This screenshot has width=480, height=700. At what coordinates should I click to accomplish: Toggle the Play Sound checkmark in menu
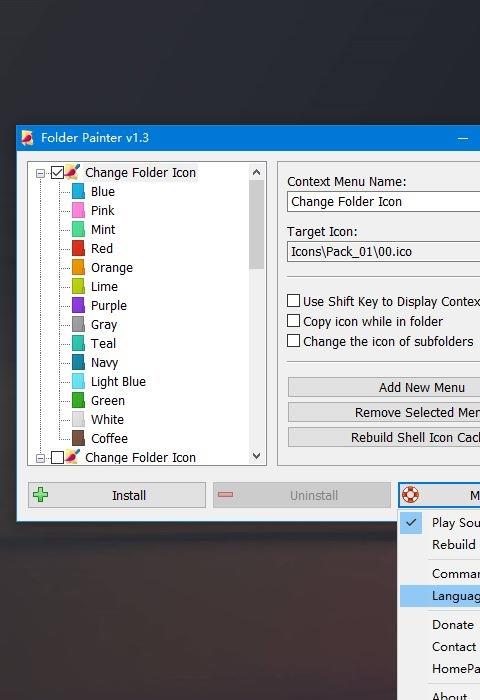(x=411, y=522)
